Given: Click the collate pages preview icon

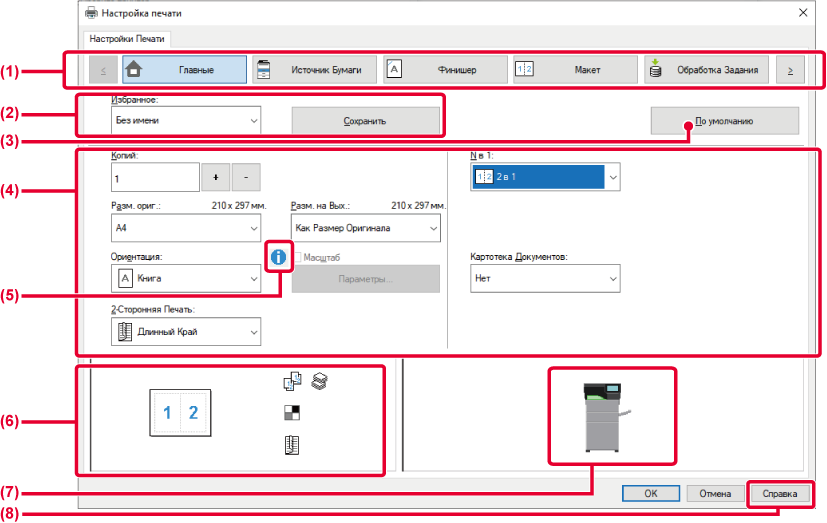Looking at the screenshot, I should point(292,381).
